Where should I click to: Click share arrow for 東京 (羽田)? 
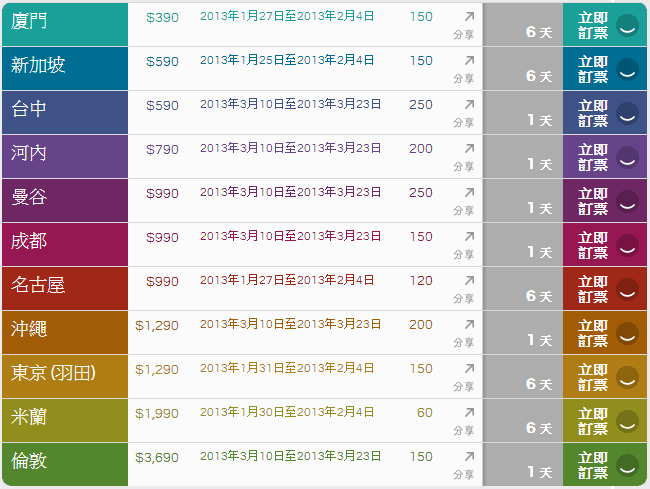(x=469, y=369)
